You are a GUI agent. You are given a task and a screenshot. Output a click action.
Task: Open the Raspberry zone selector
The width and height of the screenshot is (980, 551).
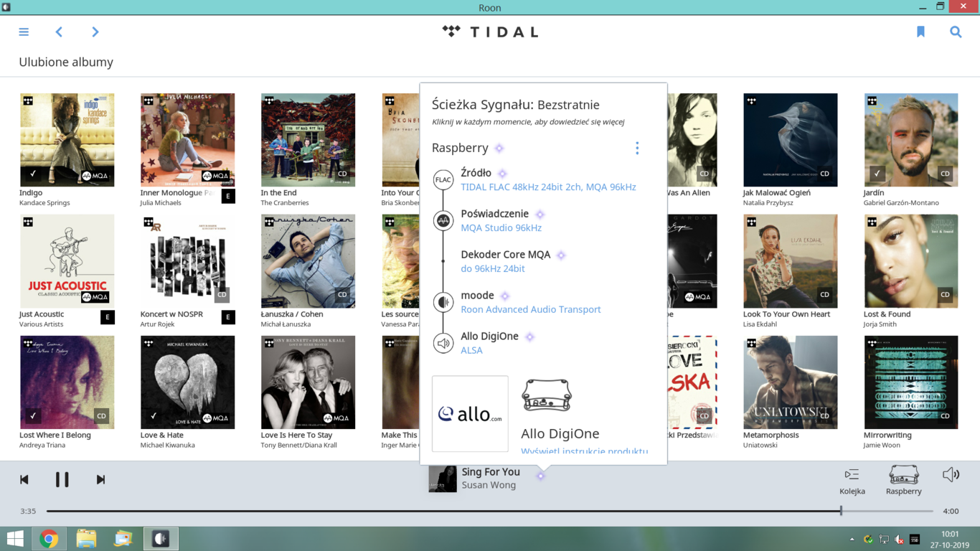tap(903, 481)
